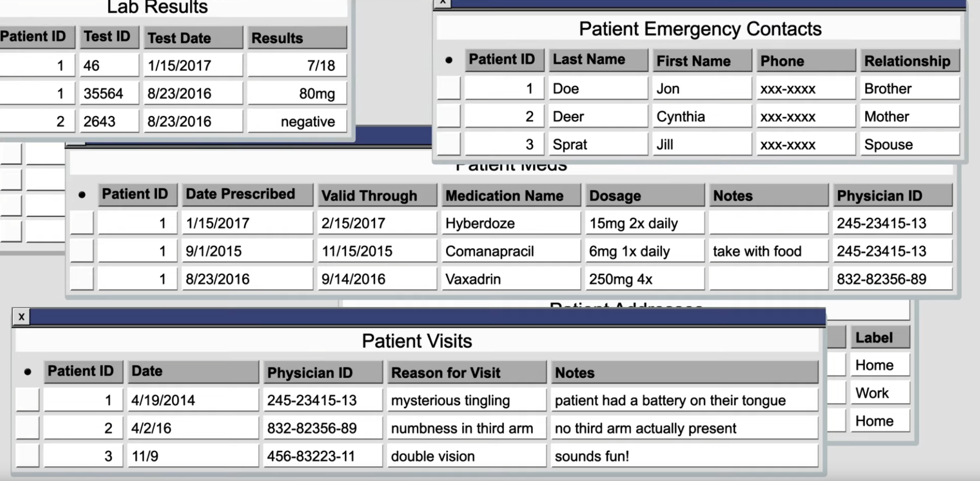
Task: Click the Relationship column header
Action: tap(909, 61)
